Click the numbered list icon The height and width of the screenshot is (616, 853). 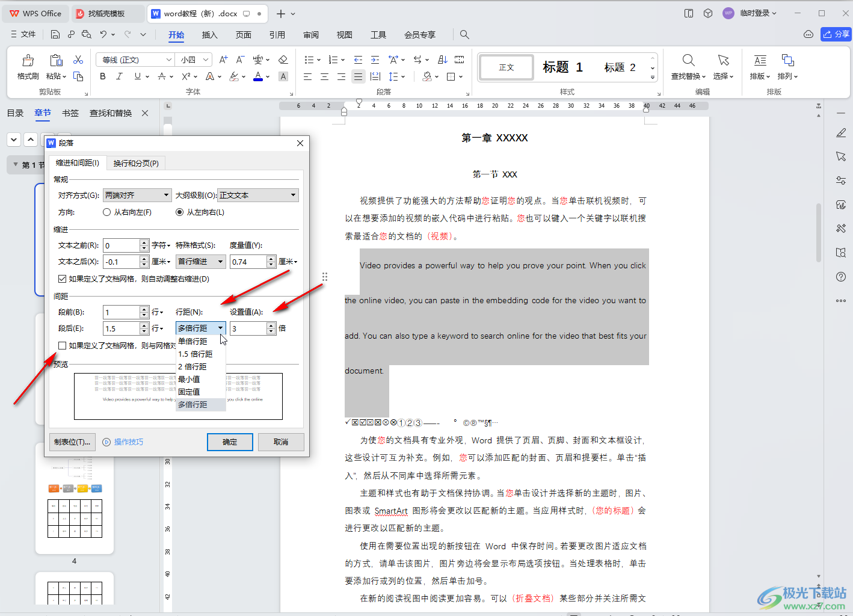(x=333, y=60)
